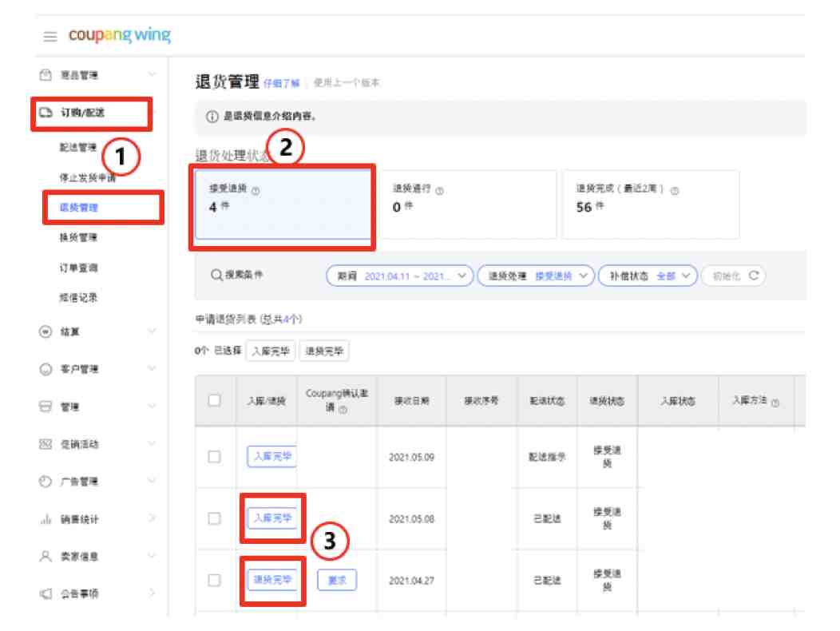Click the 销售统计 bar chart icon
840x631 pixels.
(46, 519)
